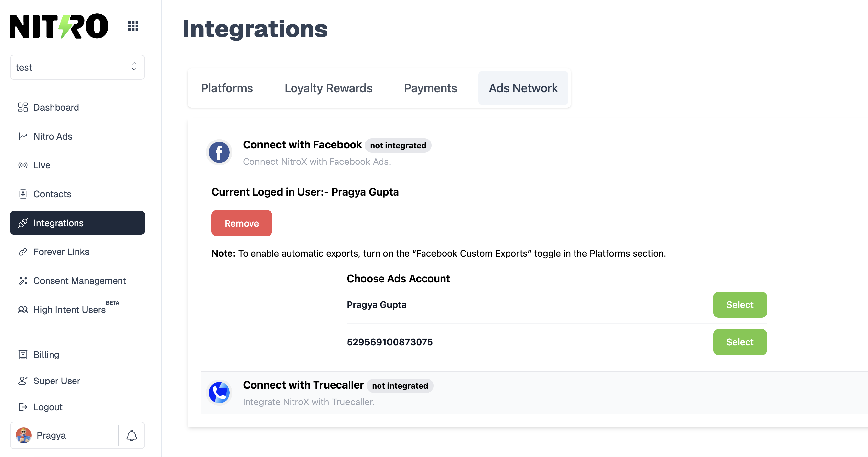Open Consent Management
The width and height of the screenshot is (868, 457).
point(77,281)
